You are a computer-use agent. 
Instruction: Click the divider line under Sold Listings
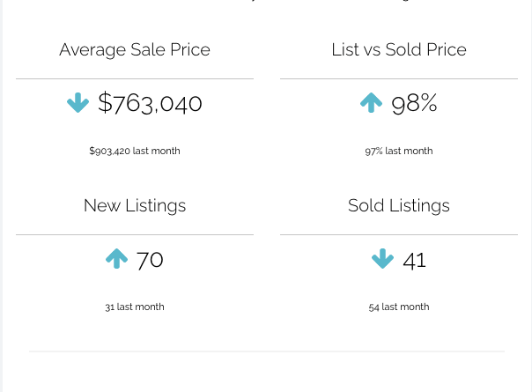tap(399, 234)
